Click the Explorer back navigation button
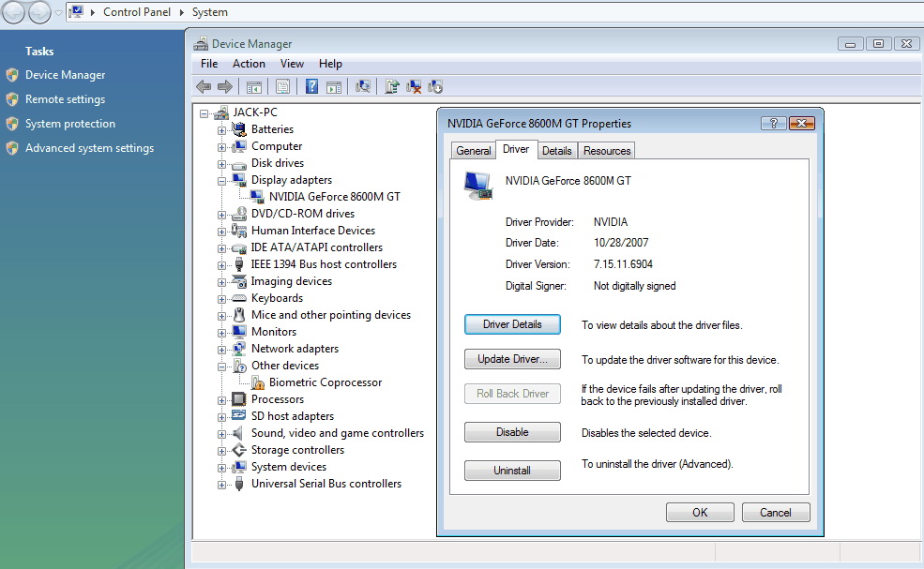Screen dimensions: 924x569 pos(13,12)
